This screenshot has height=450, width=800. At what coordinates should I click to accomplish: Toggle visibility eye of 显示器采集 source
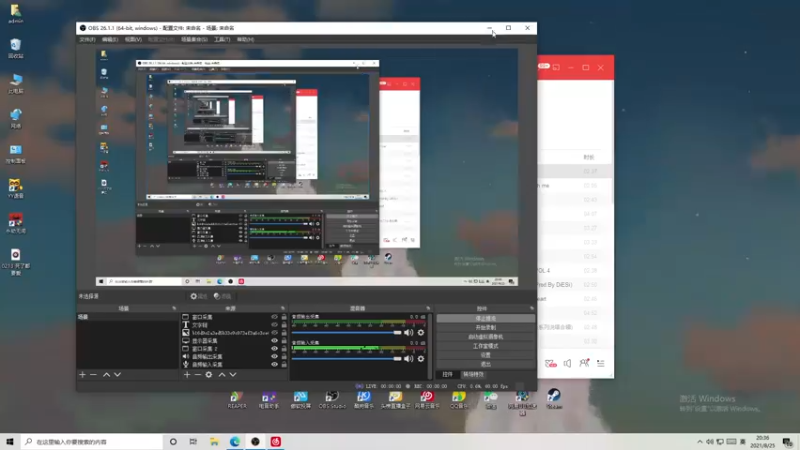click(x=274, y=341)
